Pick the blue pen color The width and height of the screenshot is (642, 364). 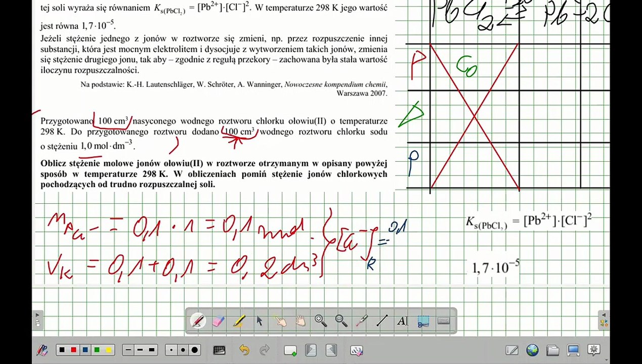85,350
